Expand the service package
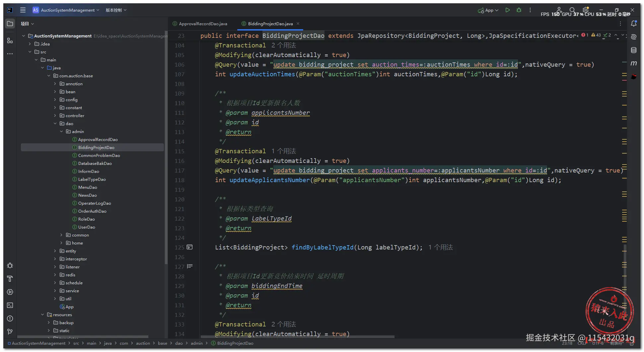The image size is (644, 352). [x=55, y=291]
